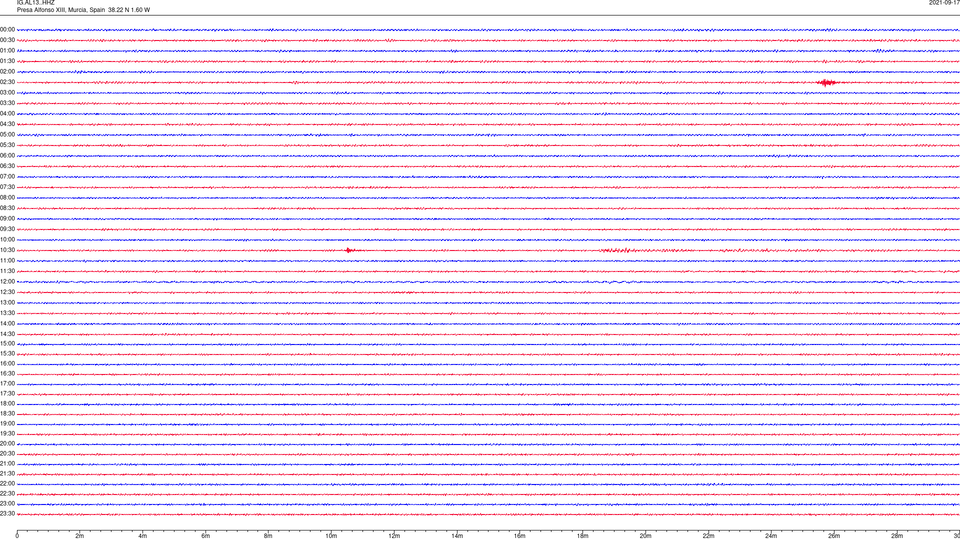This screenshot has height=540, width=960.
Task: Click the 'IG.AL13..HHZ' channel label
Action: coord(36,2)
